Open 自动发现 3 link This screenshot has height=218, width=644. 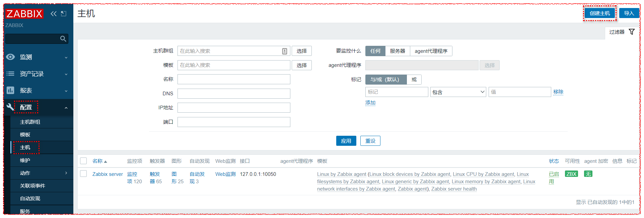197,178
